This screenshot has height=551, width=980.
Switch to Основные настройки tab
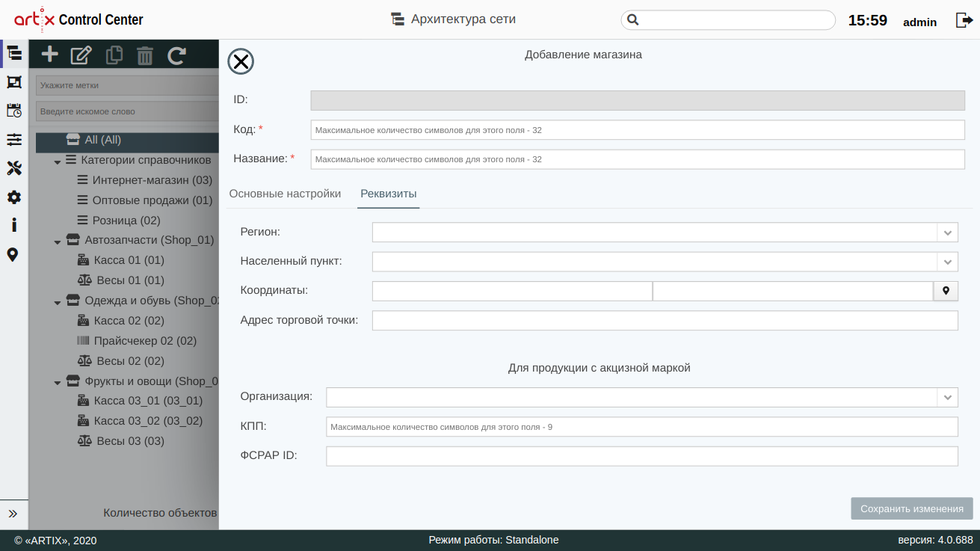(285, 194)
